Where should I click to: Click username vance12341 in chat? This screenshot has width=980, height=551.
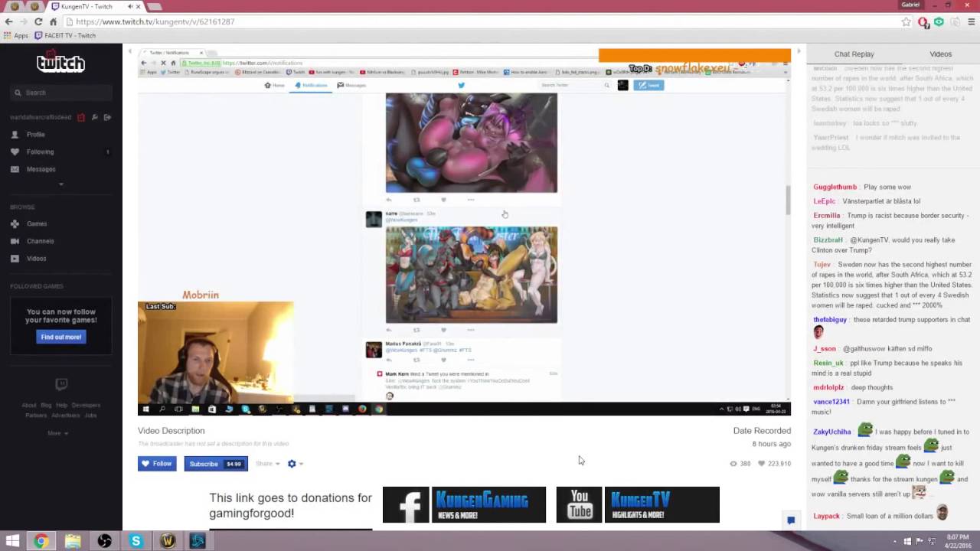pyautogui.click(x=831, y=401)
